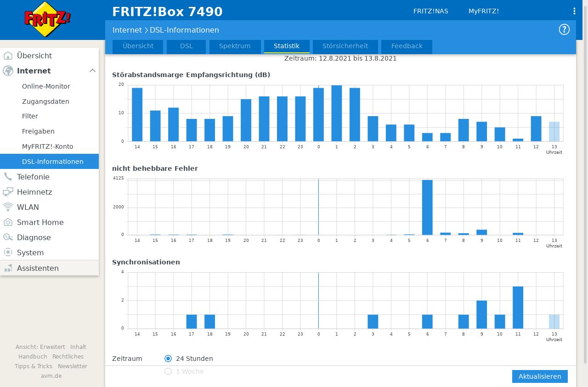Click the Telefonie phone icon
This screenshot has width=588, height=387.
[8, 177]
